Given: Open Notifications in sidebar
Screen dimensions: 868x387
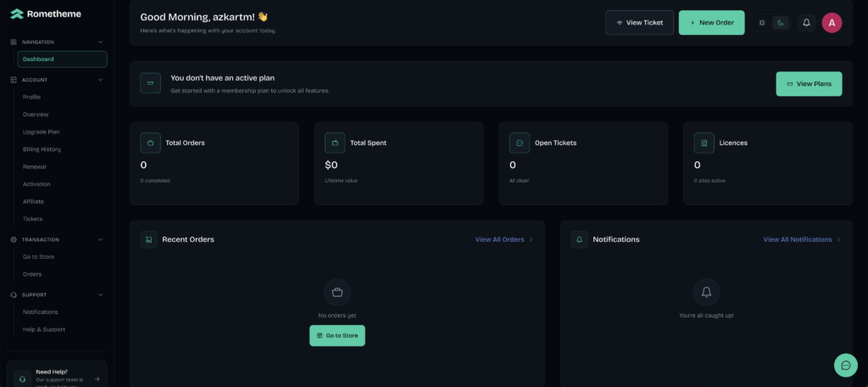Looking at the screenshot, I should click(41, 312).
